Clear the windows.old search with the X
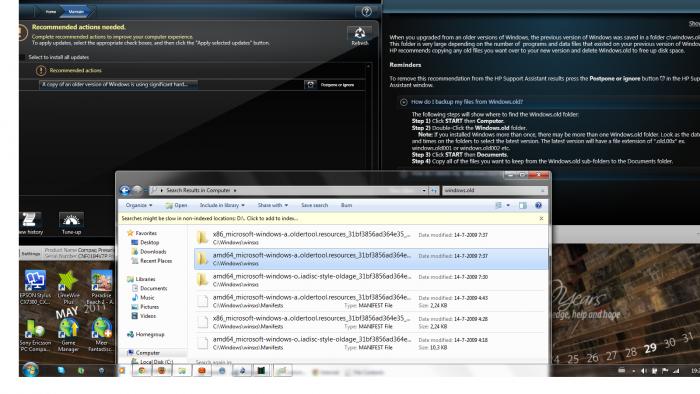Viewport: 700px width, 394px height. [542, 191]
